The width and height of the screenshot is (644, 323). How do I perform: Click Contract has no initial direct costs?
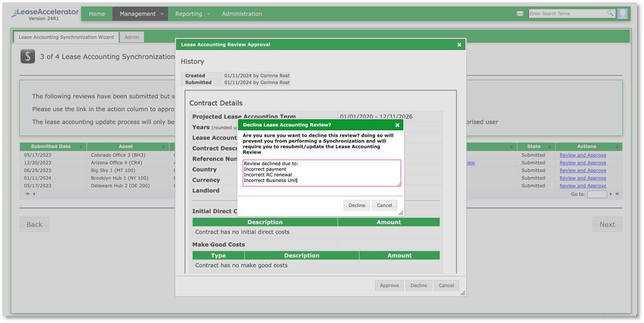coord(242,232)
